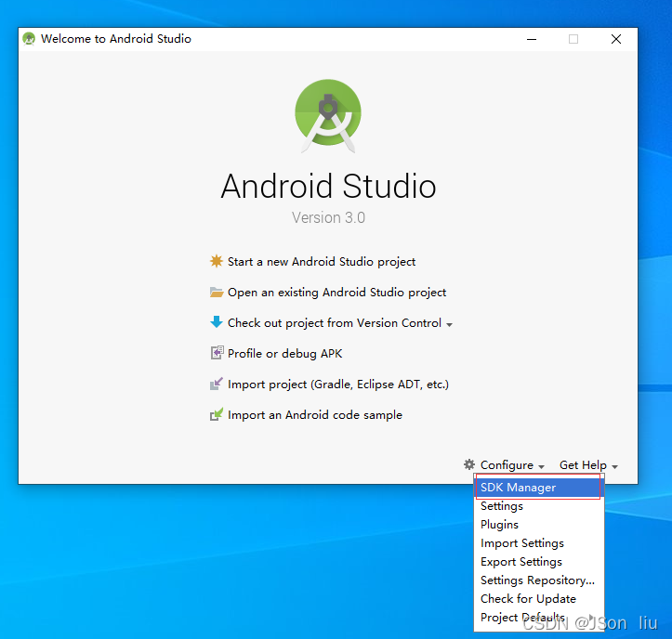
Task: Expand the Version Control dropdown arrow
Action: pos(449,325)
